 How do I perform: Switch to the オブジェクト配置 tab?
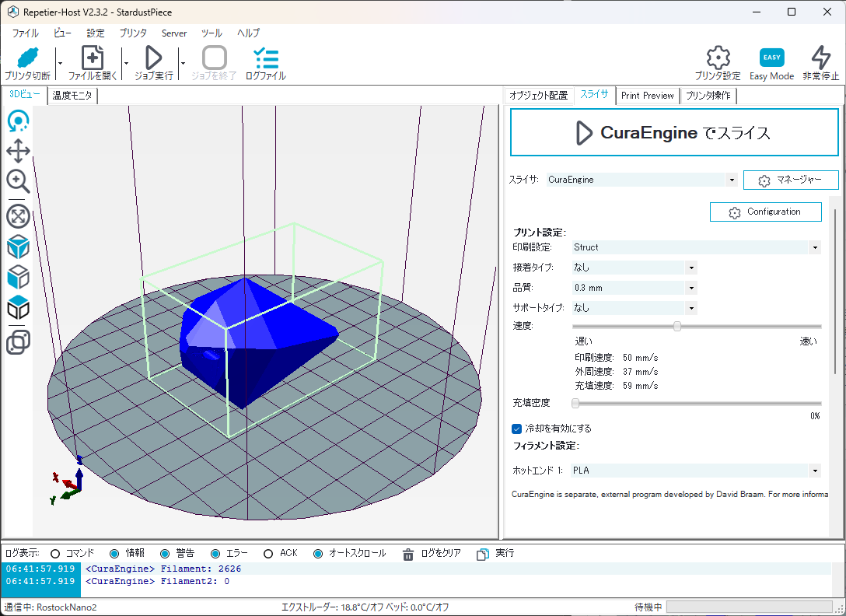pyautogui.click(x=538, y=96)
